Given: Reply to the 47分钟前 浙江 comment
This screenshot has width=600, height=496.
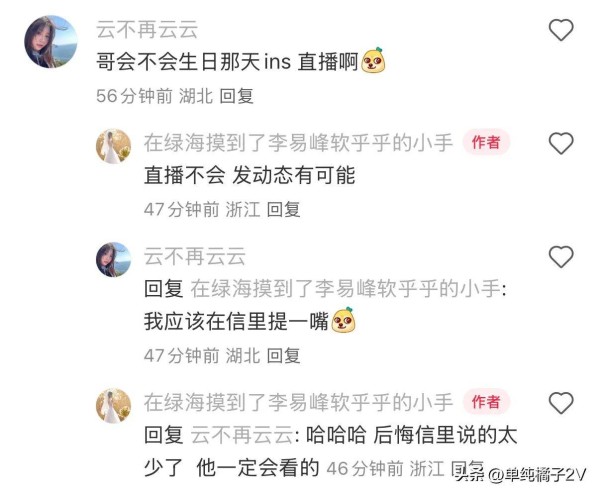Looking at the screenshot, I should point(284,209).
